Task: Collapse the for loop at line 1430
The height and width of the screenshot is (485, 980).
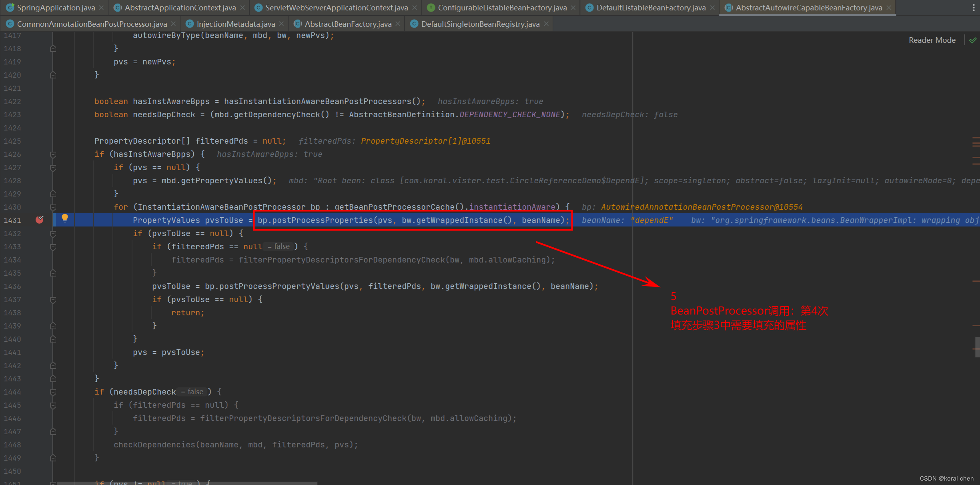Action: point(53,207)
